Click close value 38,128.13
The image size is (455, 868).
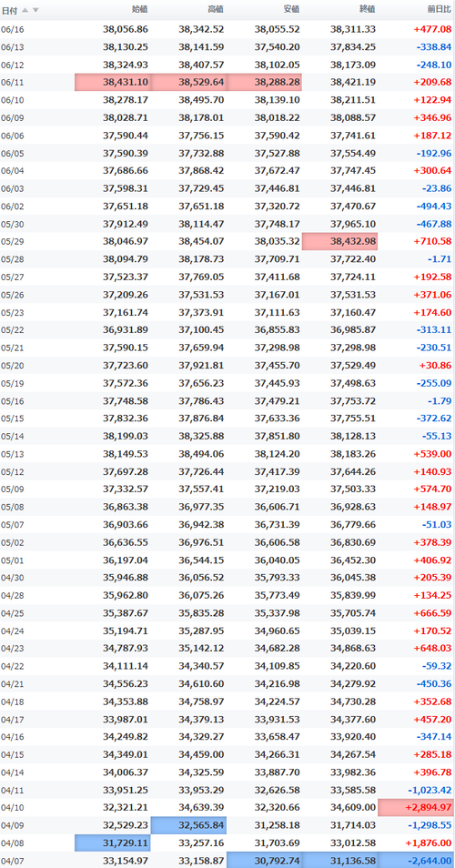(x=353, y=436)
